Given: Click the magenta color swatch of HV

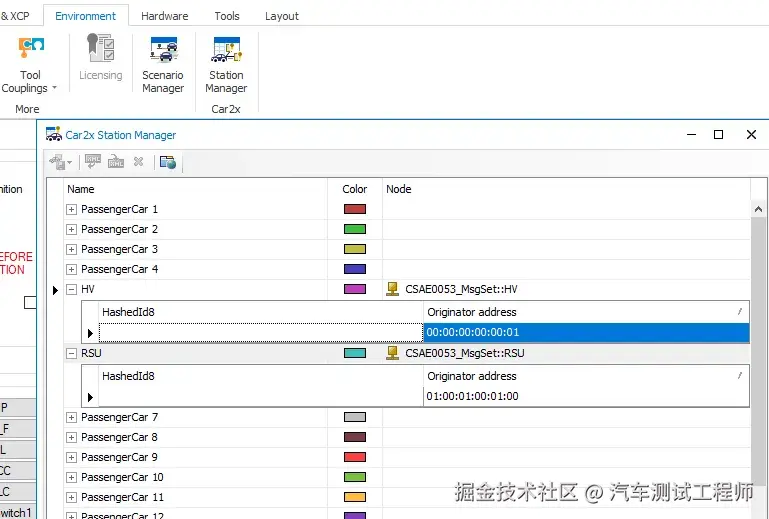Looking at the screenshot, I should pos(355,289).
